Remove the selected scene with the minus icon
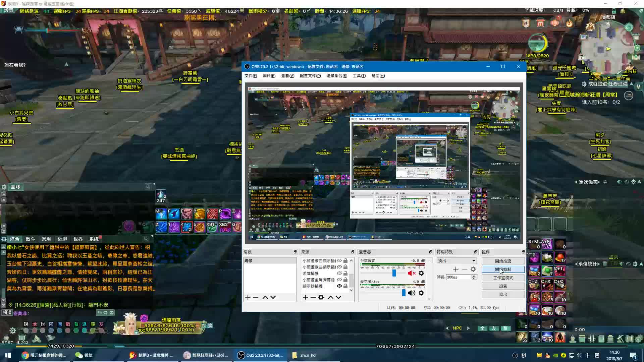This screenshot has width=644, height=362. tap(256, 297)
